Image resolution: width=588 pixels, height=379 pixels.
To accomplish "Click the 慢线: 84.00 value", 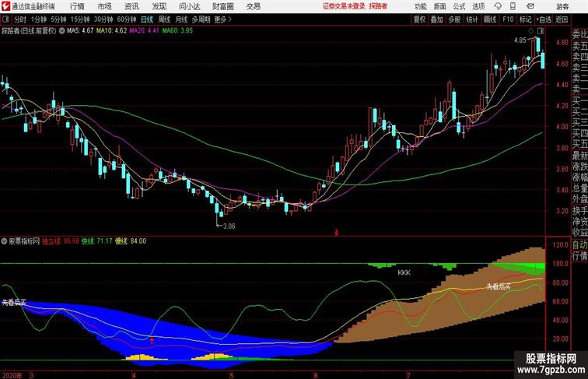I will pyautogui.click(x=131, y=241).
